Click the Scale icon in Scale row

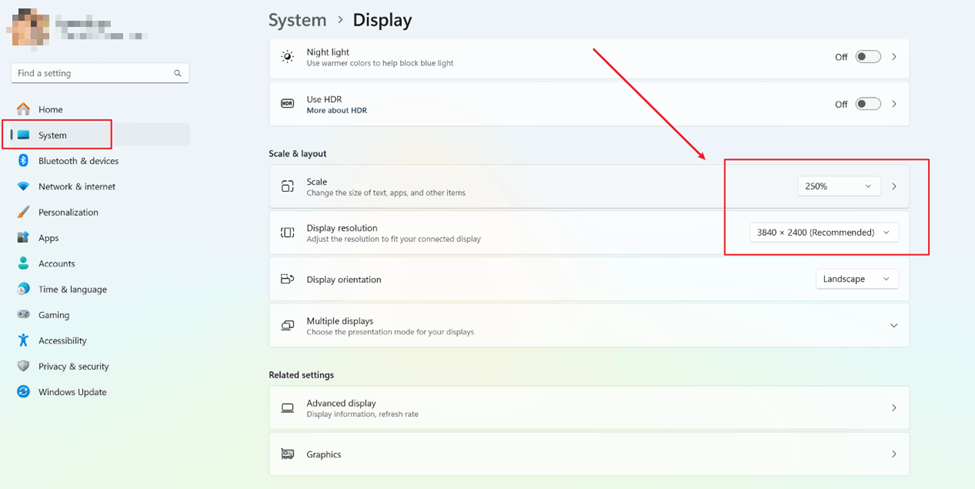(x=287, y=186)
